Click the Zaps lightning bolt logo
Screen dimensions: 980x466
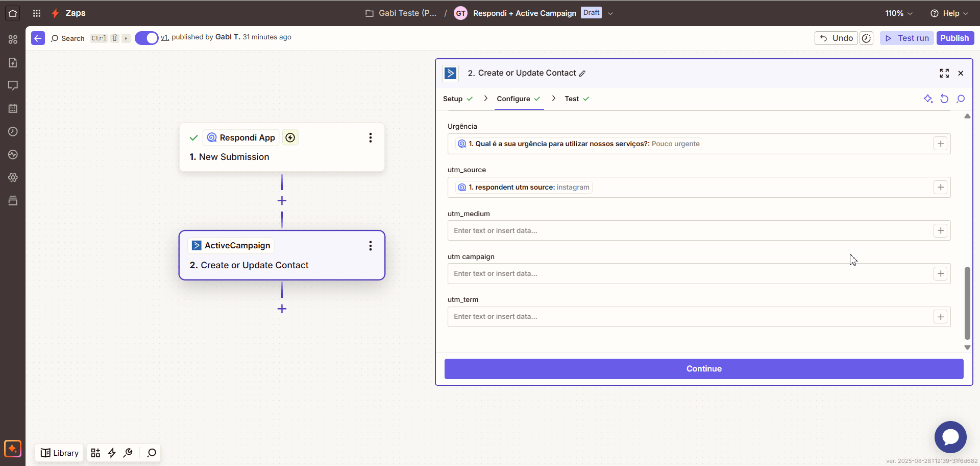(x=55, y=13)
